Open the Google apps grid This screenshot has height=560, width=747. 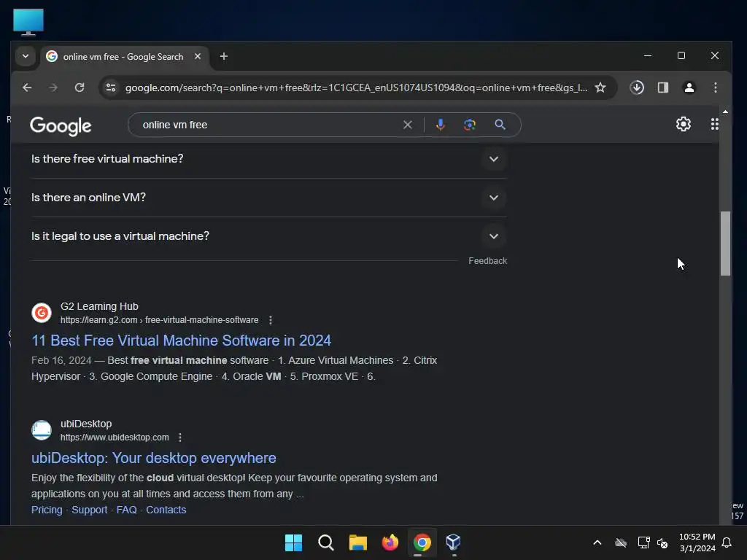[x=715, y=124]
